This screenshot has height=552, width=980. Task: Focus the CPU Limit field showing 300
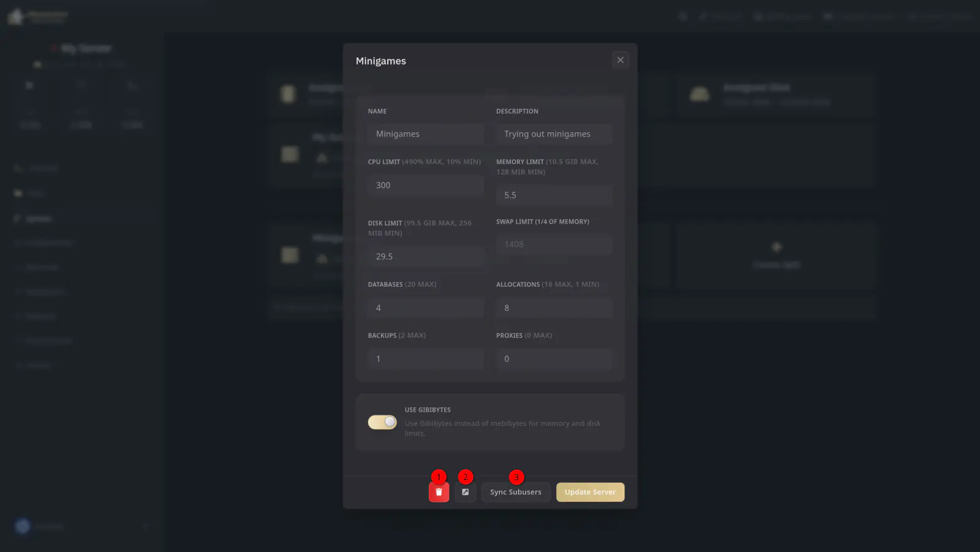pos(425,185)
